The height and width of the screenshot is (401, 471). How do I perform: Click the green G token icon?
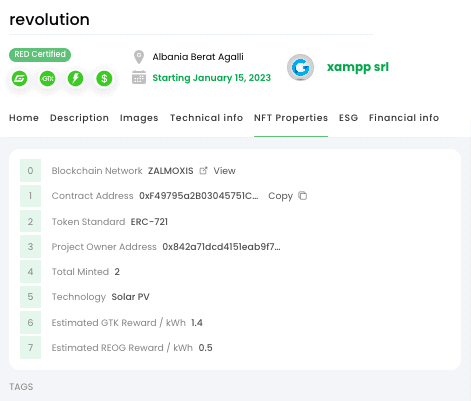(x=19, y=79)
